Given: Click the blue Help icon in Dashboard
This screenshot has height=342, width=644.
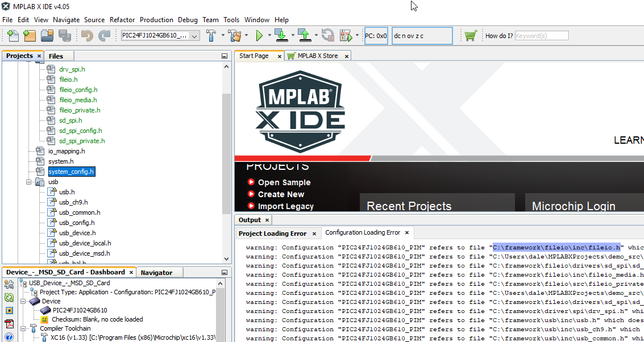Looking at the screenshot, I should click(9, 337).
